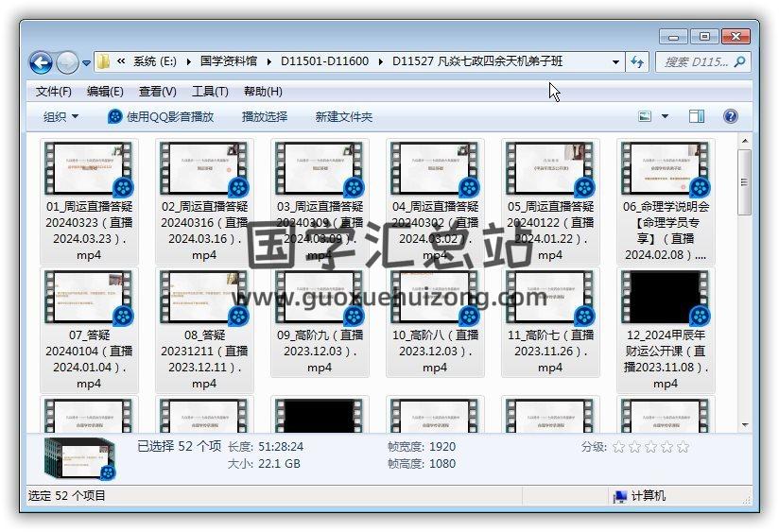The width and height of the screenshot is (779, 532).
Task: Select video 12_2024甲辰年财运公开课
Action: click(x=666, y=331)
